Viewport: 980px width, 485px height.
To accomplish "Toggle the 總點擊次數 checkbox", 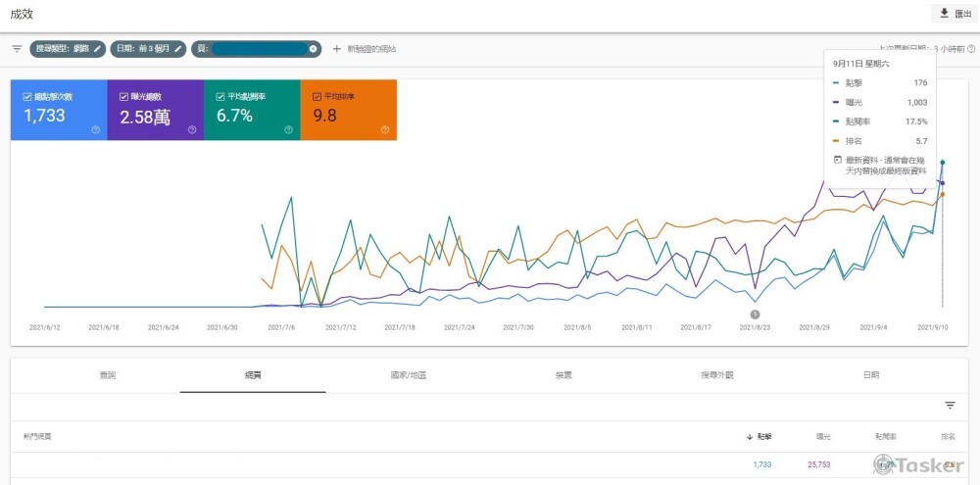I will 27,97.
